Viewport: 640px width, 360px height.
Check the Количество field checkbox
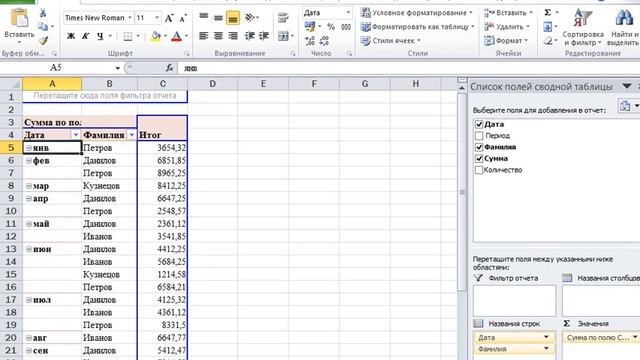[479, 170]
